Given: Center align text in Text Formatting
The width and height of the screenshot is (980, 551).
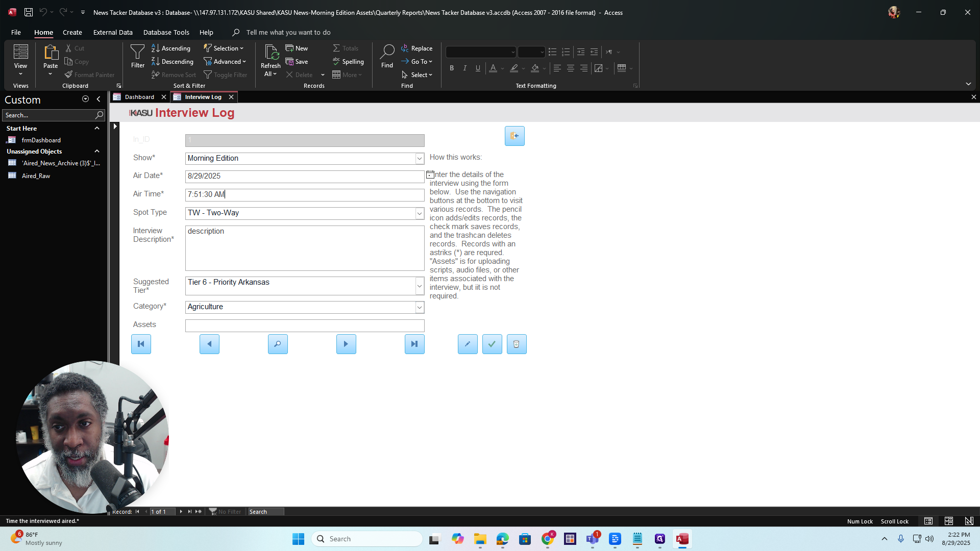Looking at the screenshot, I should (x=571, y=68).
